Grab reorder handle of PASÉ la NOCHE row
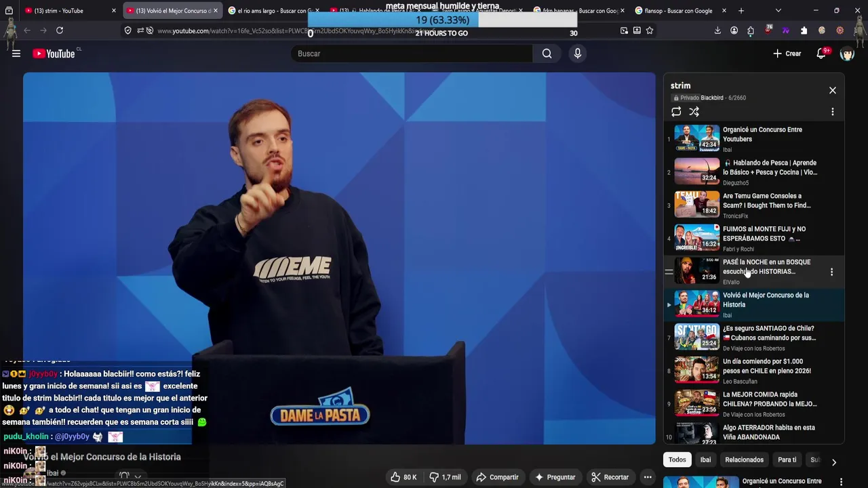The width and height of the screenshot is (868, 488). 669,272
